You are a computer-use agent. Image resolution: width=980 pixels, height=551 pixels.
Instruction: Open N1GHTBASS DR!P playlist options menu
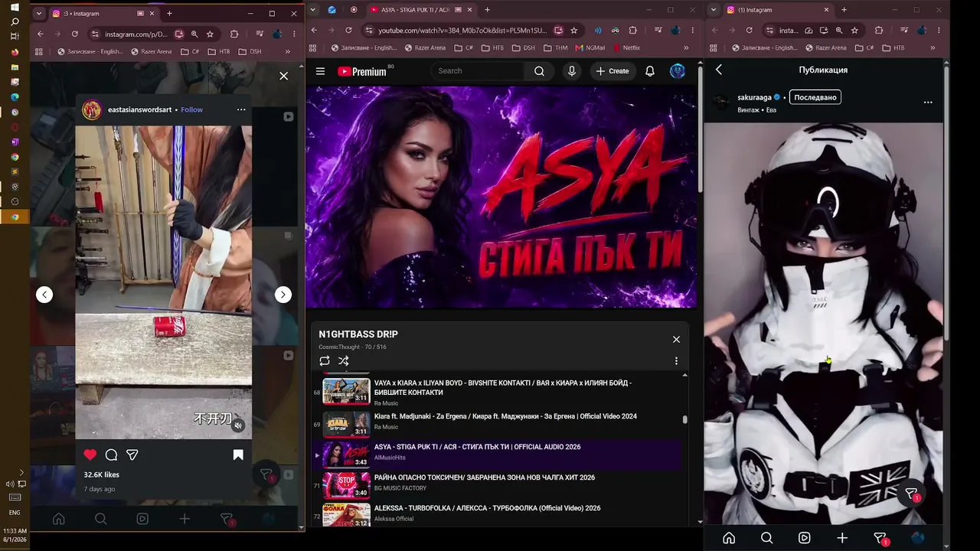(x=676, y=361)
